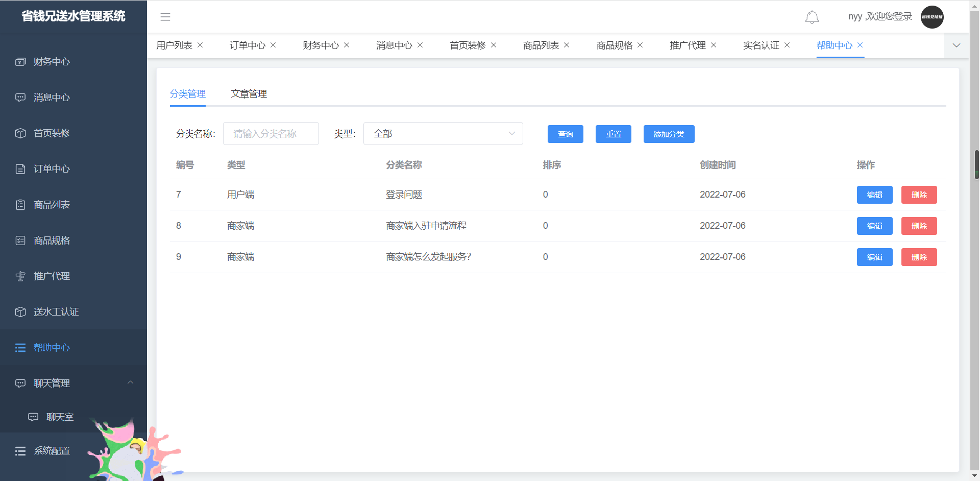Open the 类型 dropdown showing 全部

(443, 134)
